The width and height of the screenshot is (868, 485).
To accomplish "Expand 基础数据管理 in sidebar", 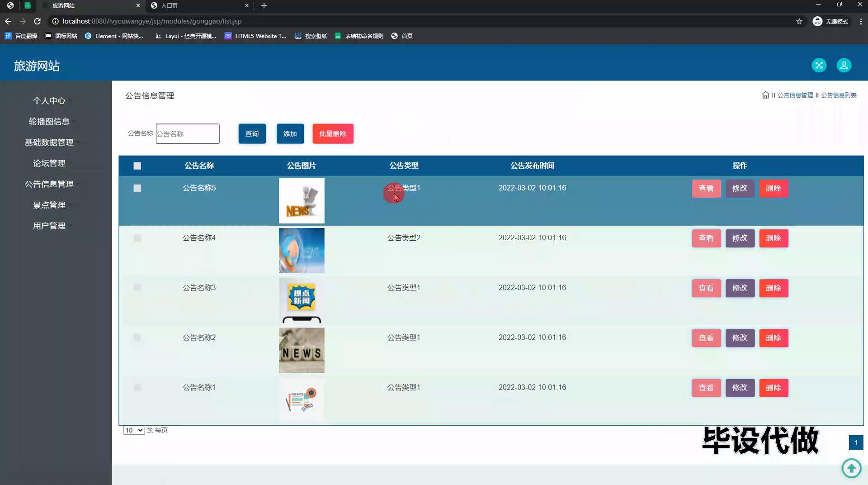I will (x=49, y=142).
